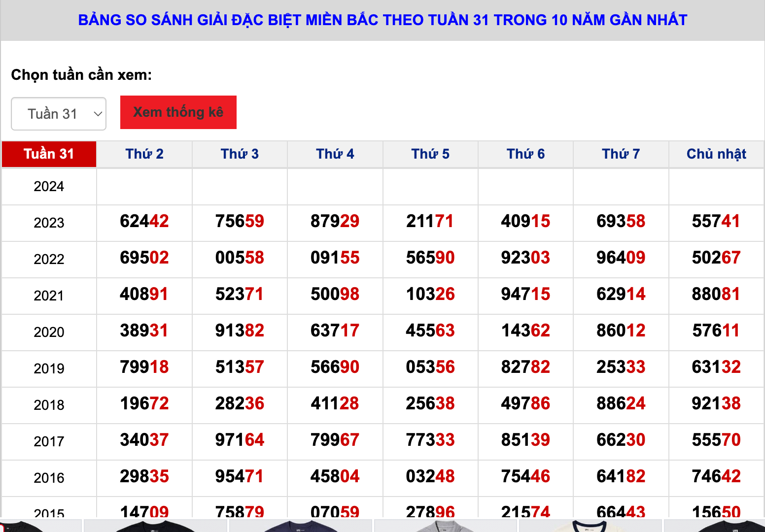Click the Thứ 6 column header
Viewport: 765px width, 532px height.
click(525, 154)
